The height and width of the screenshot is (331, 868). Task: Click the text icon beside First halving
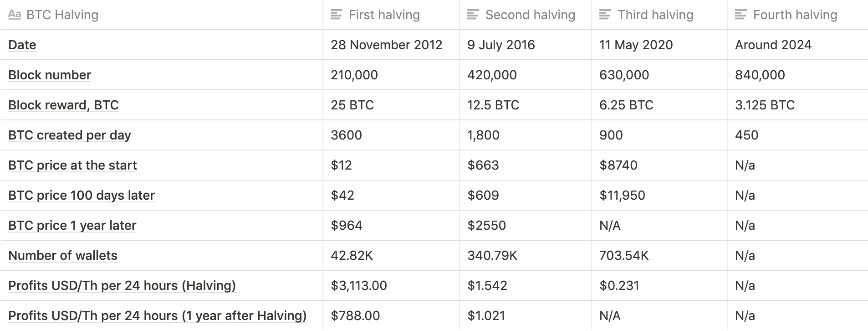click(x=336, y=15)
